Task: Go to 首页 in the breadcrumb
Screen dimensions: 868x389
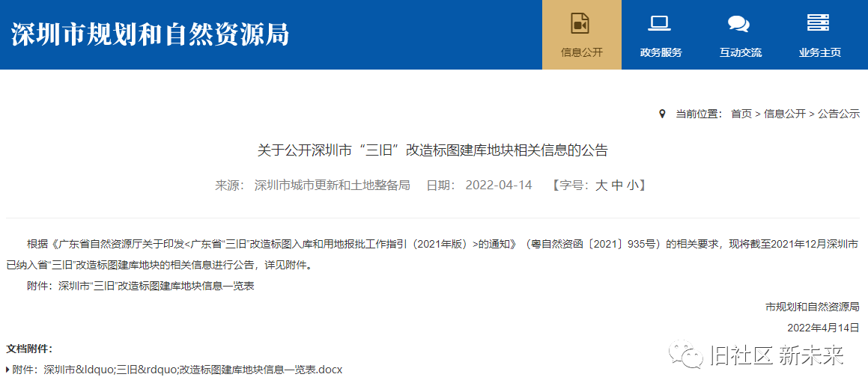Action: pos(741,114)
